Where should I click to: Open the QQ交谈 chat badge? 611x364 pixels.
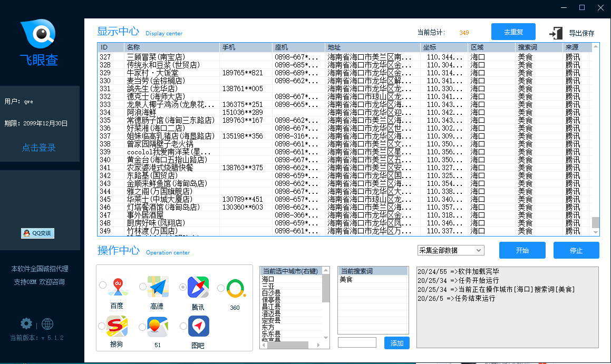(38, 233)
